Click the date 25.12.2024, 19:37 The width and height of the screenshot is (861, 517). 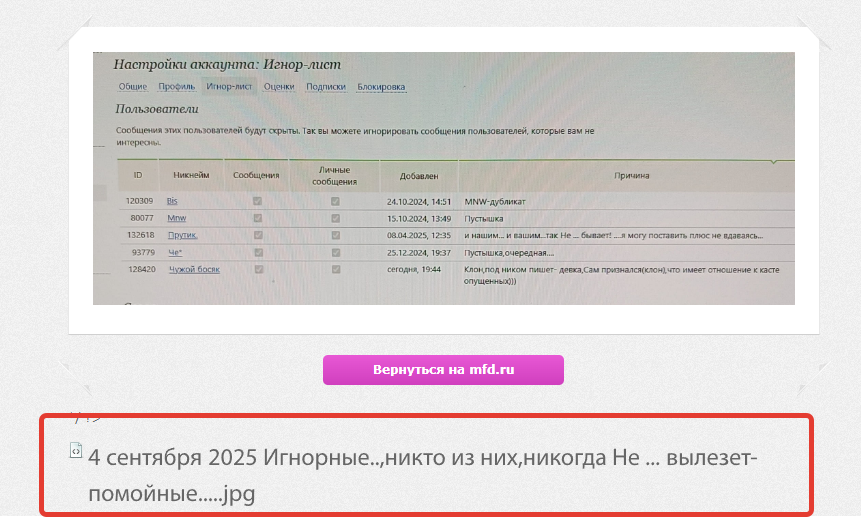tap(419, 253)
